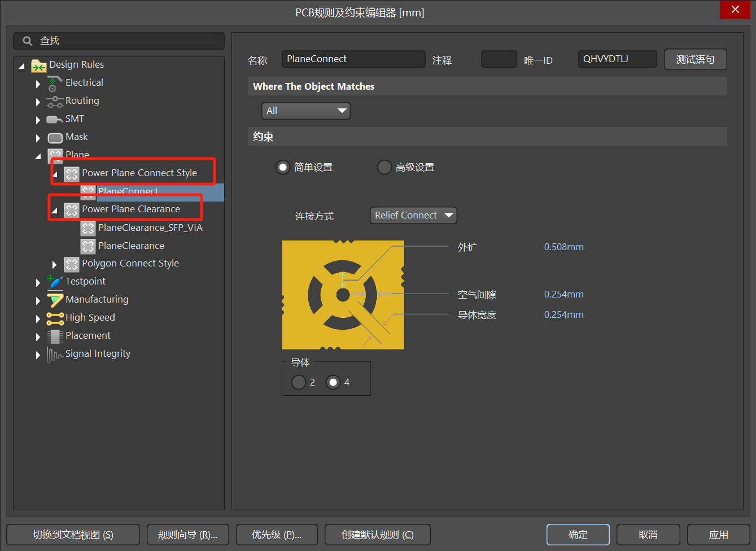This screenshot has width=756, height=551.
Task: Select Power Plane Clearance in tree
Action: tap(131, 209)
